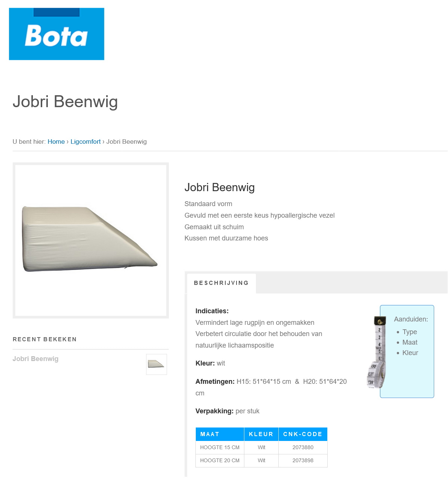Go to the Home breadcrumb link

(x=56, y=142)
